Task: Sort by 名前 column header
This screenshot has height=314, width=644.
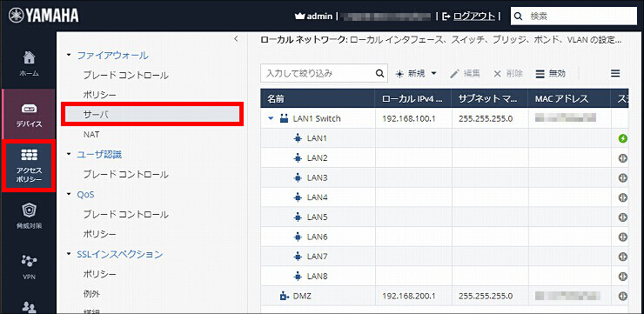Action: (x=318, y=98)
